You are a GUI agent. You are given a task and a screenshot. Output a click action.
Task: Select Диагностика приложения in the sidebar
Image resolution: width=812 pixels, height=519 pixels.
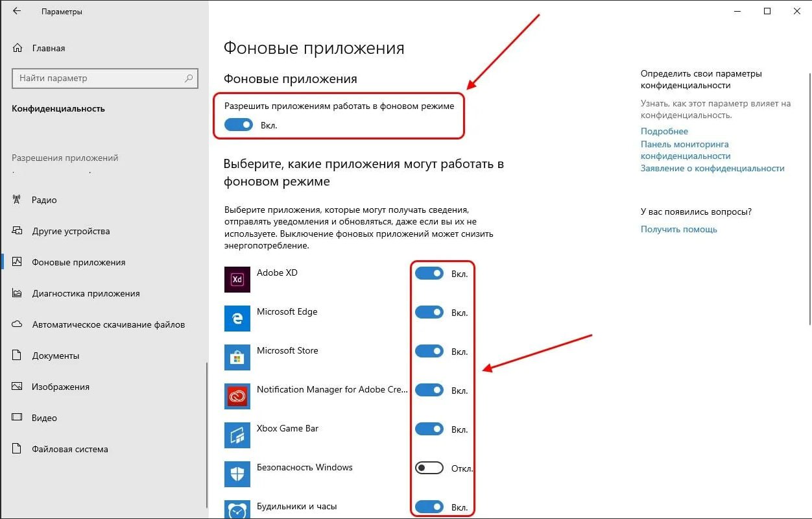point(86,293)
